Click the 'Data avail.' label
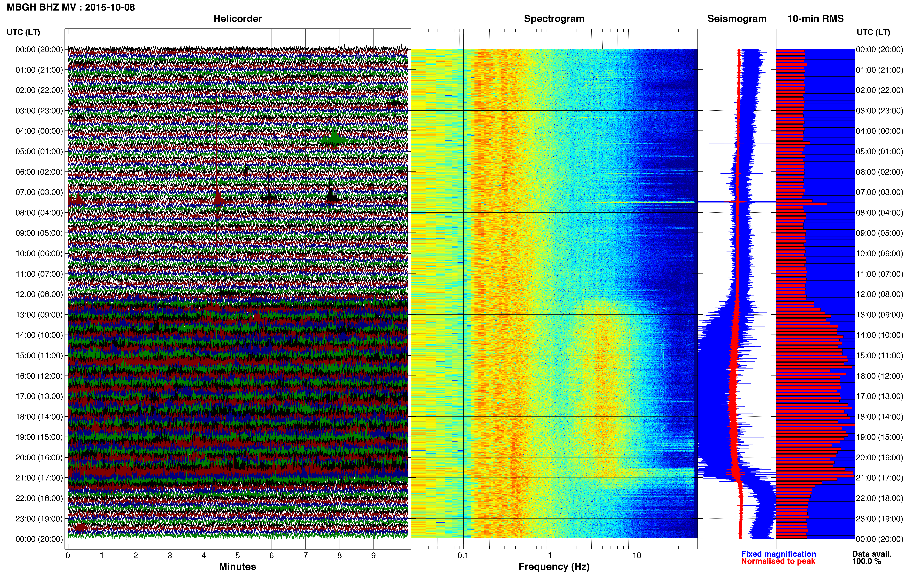924x578 pixels. point(871,554)
